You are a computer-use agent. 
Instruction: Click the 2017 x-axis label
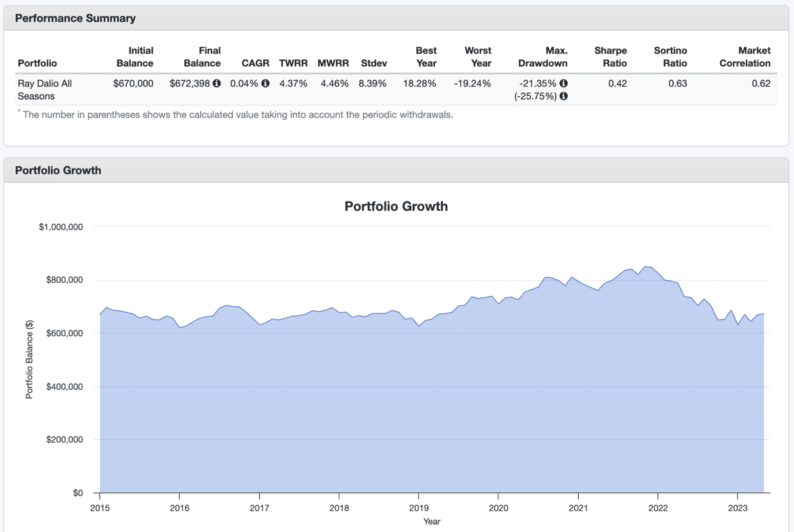point(259,508)
